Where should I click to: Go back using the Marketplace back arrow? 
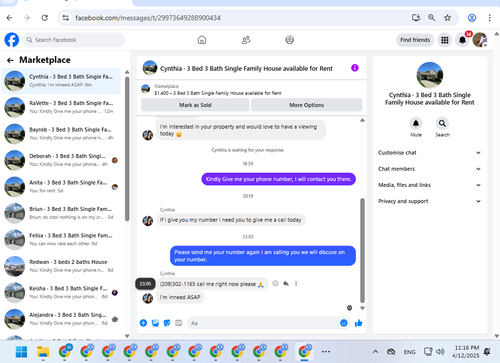tap(10, 60)
